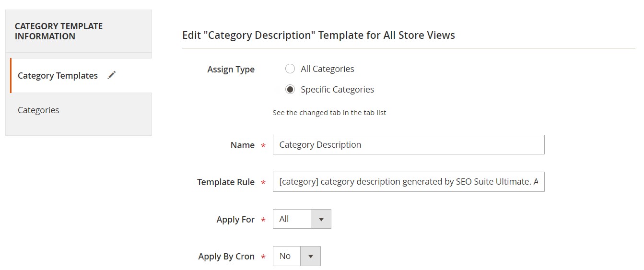Expand the Apply By Cron dropdown arrow
The image size is (644, 270).
click(310, 256)
